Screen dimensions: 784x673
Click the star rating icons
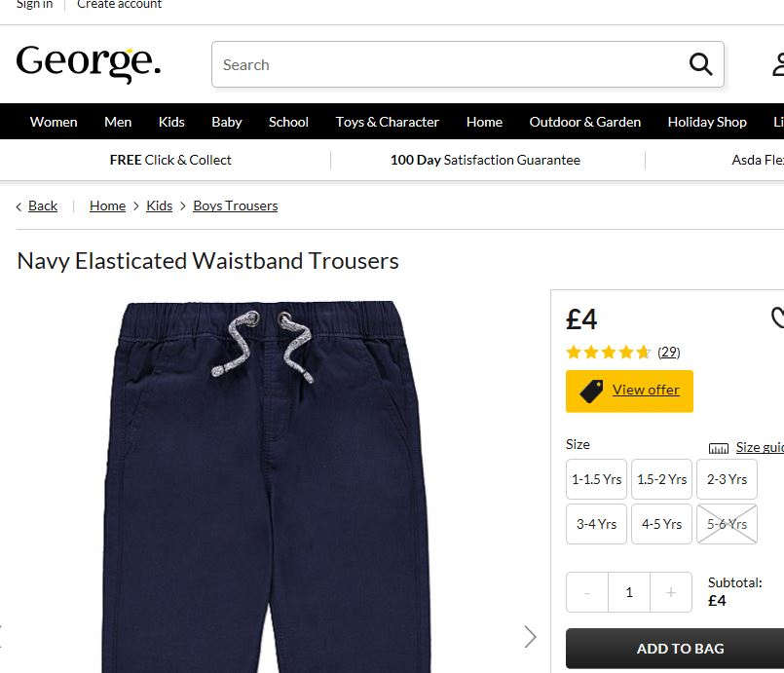tap(608, 353)
